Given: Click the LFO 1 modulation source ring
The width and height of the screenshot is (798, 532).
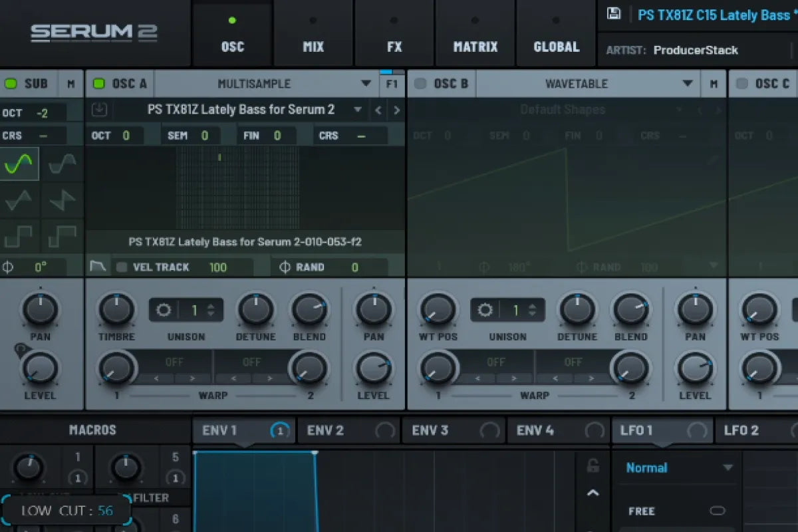Looking at the screenshot, I should click(697, 431).
